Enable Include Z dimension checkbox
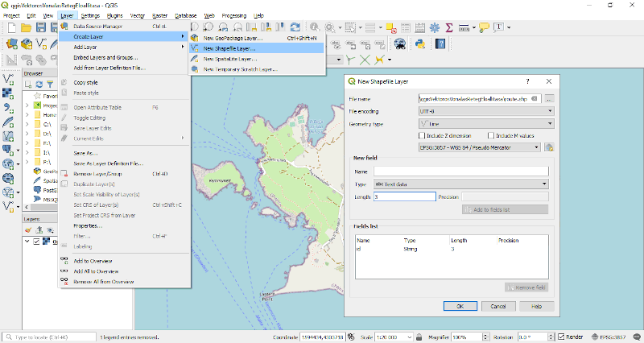 coord(422,135)
